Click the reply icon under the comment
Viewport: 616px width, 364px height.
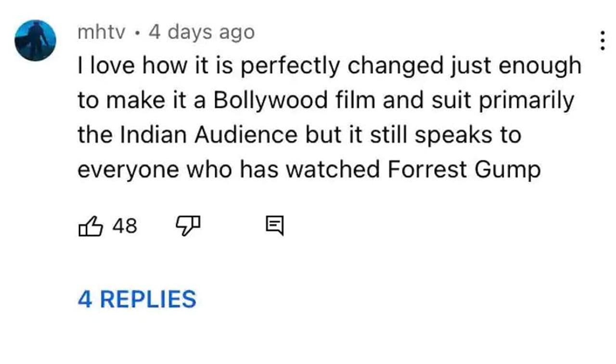pyautogui.click(x=275, y=226)
